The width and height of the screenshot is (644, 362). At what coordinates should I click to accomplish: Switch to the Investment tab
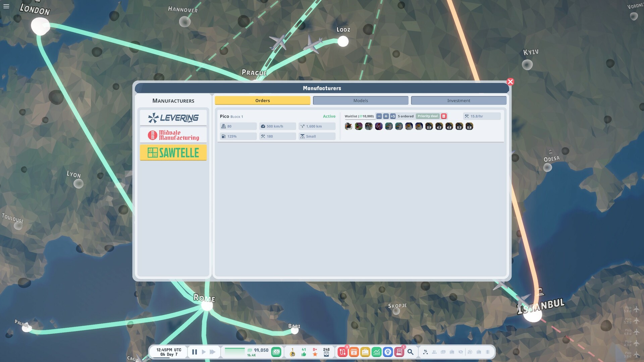click(x=459, y=100)
